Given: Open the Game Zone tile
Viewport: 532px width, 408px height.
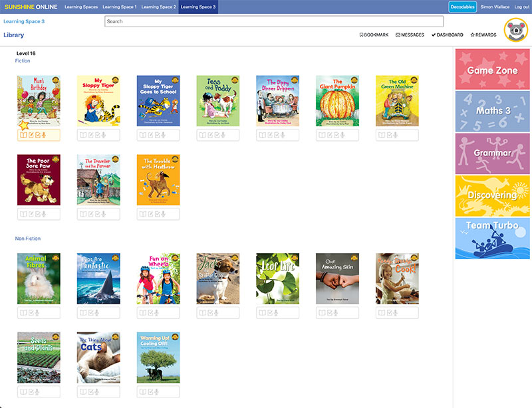Looking at the screenshot, I should (492, 70).
